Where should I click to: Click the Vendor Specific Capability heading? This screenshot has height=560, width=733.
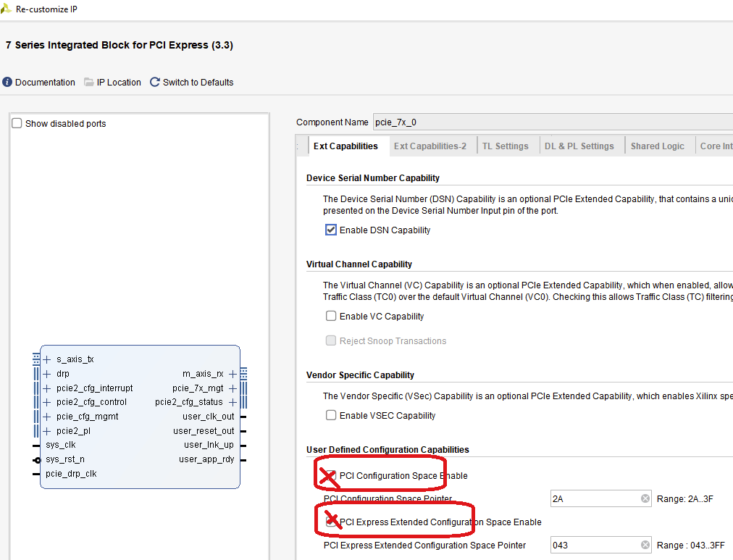tap(361, 375)
